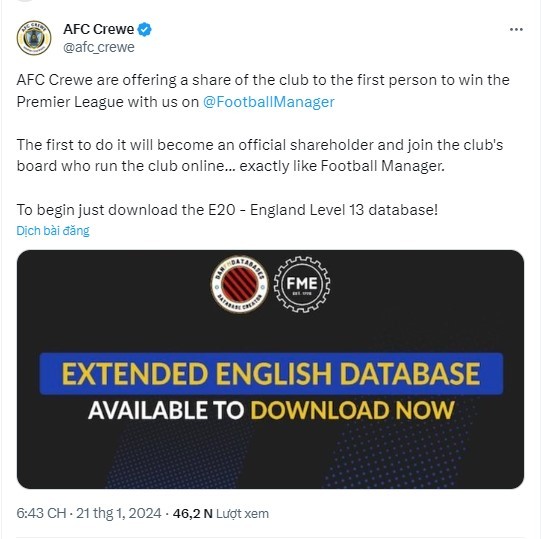Open the AFC Crewe profile avatar
Viewport: 541px width, 539px height.
(x=34, y=38)
